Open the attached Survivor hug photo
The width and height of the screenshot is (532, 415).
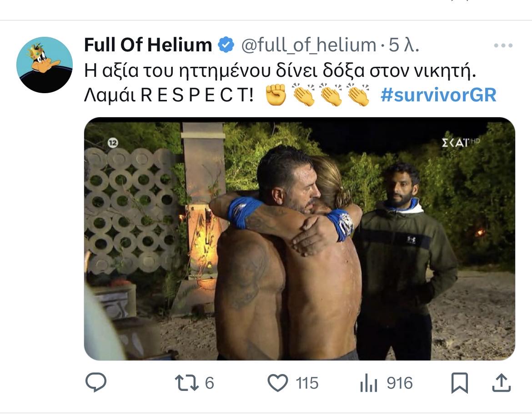(x=300, y=239)
